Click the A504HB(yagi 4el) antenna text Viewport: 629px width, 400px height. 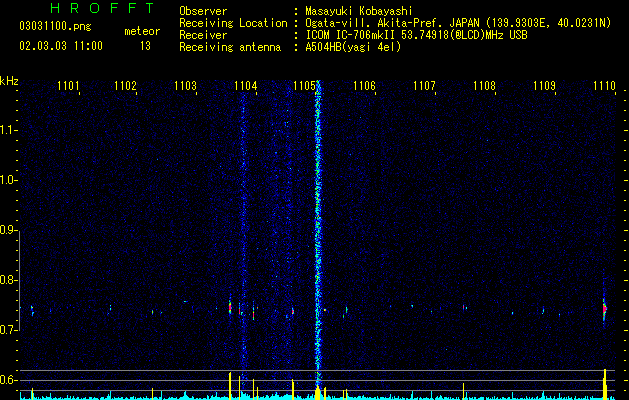coord(353,47)
